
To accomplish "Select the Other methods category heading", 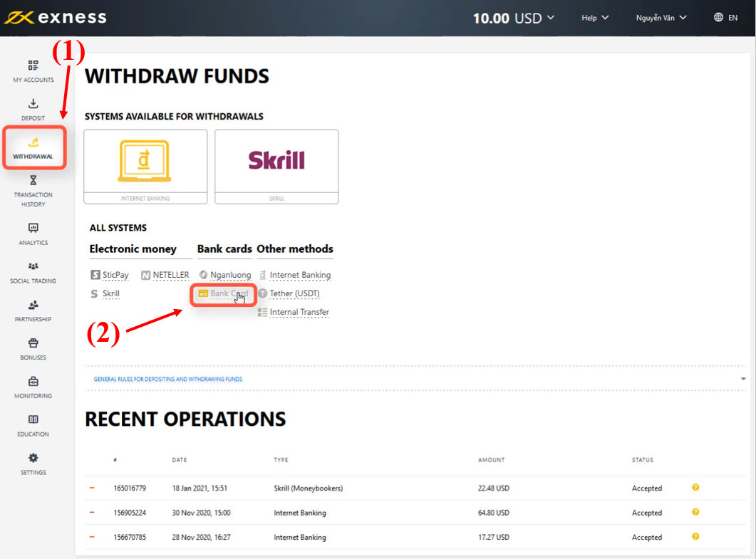I will (x=295, y=249).
